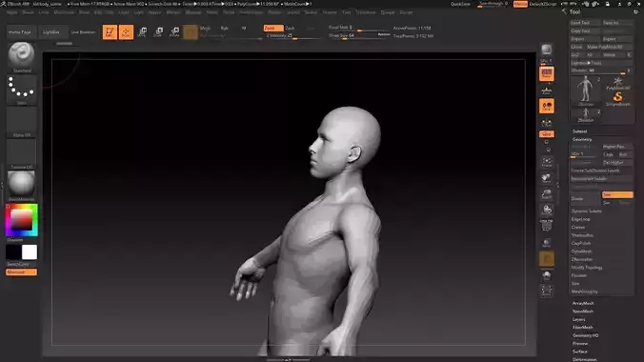Open the Document menu
This screenshot has height=362, width=644.
tap(64, 12)
